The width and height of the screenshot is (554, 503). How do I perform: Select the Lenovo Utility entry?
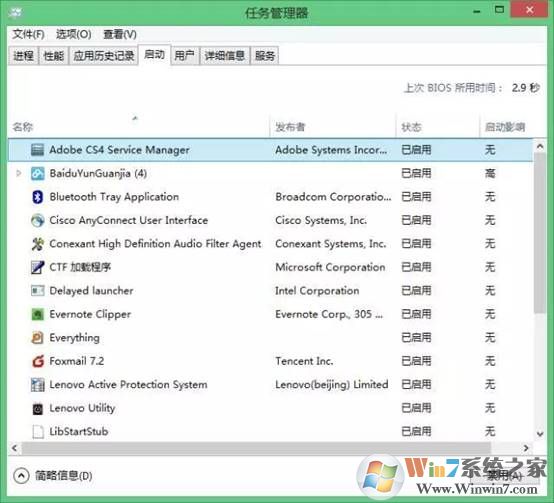pos(82,408)
